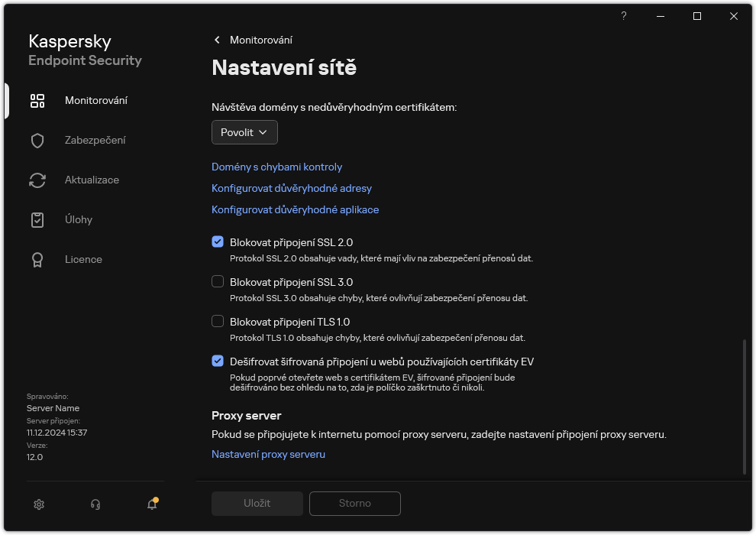The width and height of the screenshot is (756, 535).
Task: Enable Blokovat připojení SSL 3.0 checkbox
Action: pyautogui.click(x=218, y=281)
